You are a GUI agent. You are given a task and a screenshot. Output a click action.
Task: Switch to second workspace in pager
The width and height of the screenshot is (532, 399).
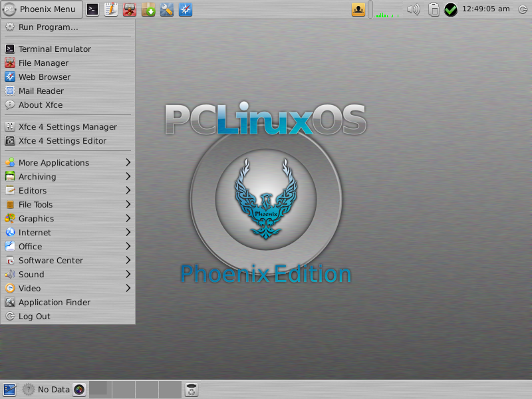(124, 390)
